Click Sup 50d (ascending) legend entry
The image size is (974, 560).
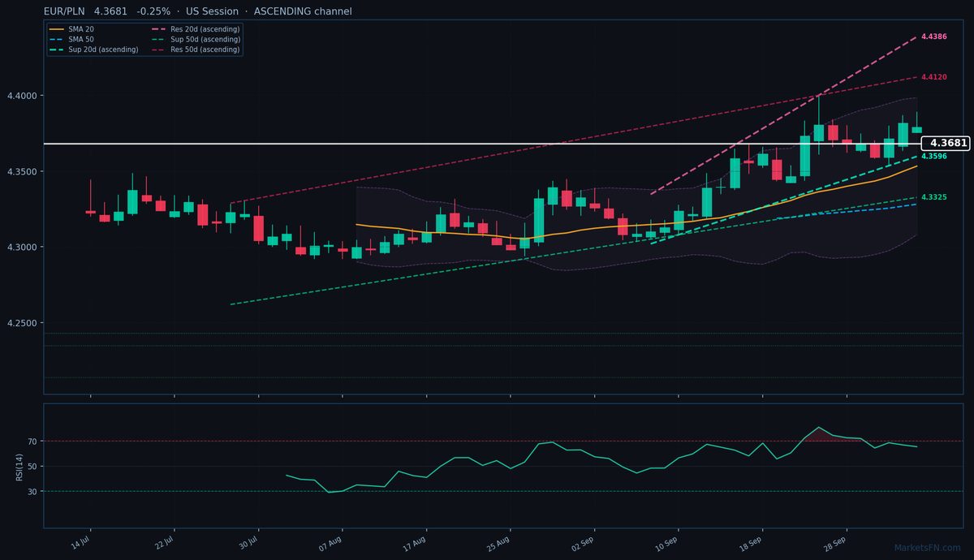[196, 39]
